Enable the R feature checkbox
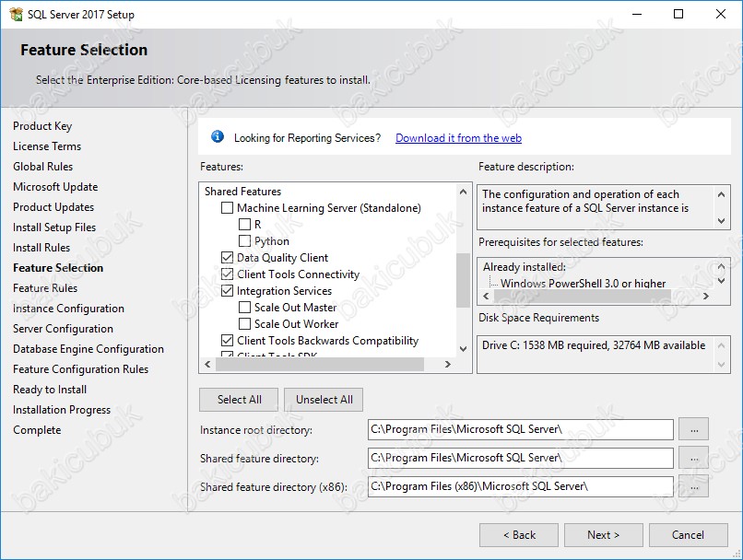 coord(244,225)
